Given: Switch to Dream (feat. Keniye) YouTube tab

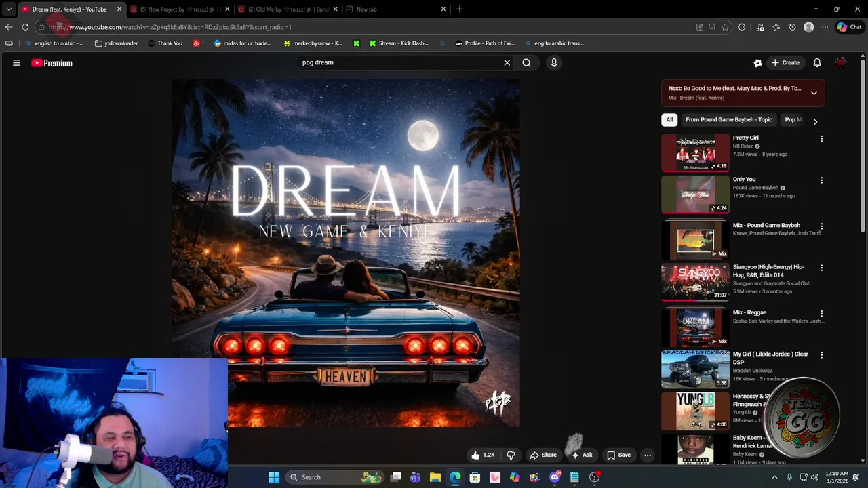Looking at the screenshot, I should pos(71,9).
